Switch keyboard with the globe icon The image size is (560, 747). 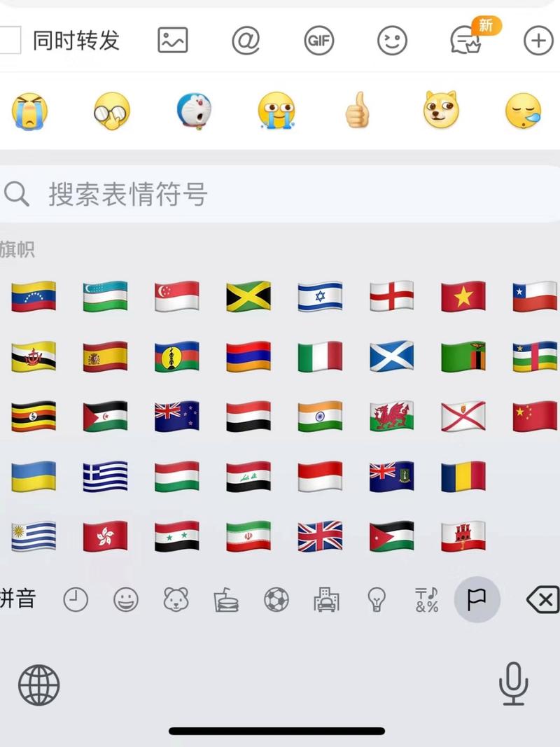(x=39, y=685)
